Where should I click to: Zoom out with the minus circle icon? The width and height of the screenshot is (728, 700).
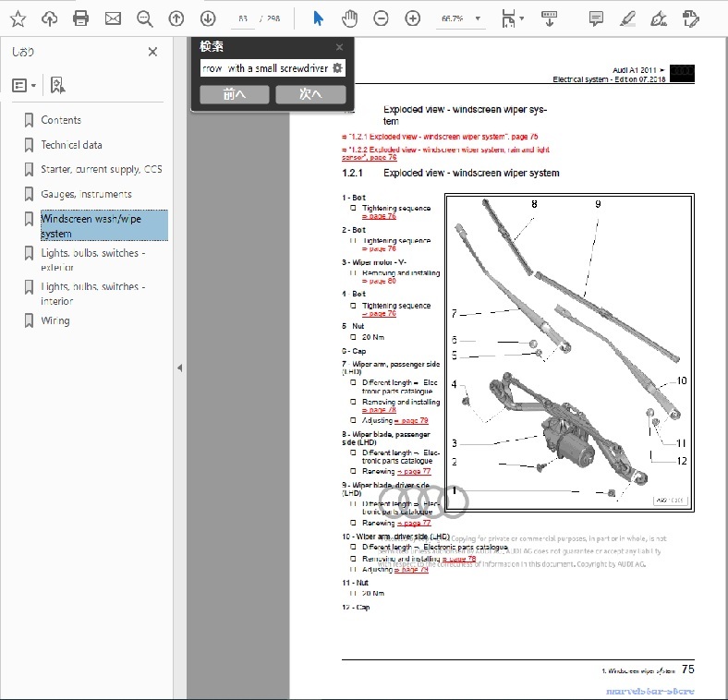[381, 18]
